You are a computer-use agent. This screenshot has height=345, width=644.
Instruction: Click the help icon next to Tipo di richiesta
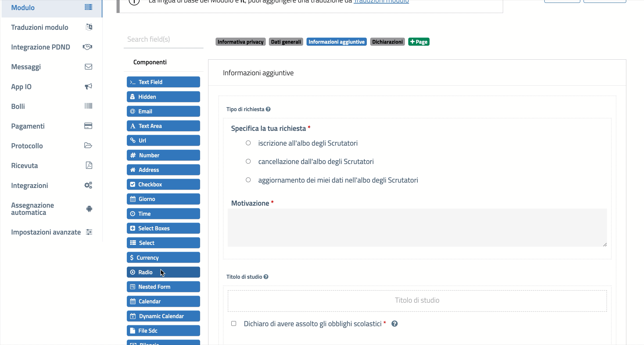pos(268,109)
